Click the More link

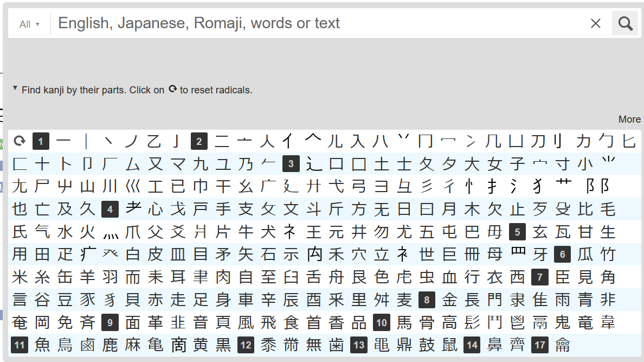point(629,119)
